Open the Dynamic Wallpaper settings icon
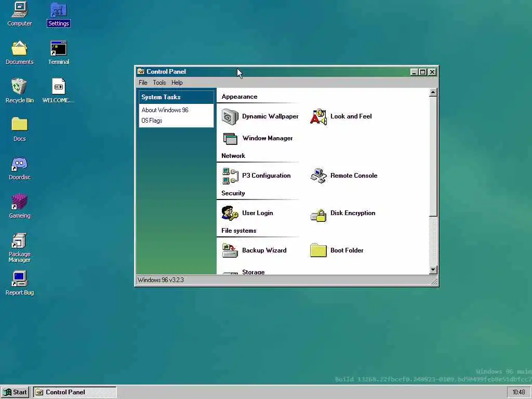 [230, 117]
